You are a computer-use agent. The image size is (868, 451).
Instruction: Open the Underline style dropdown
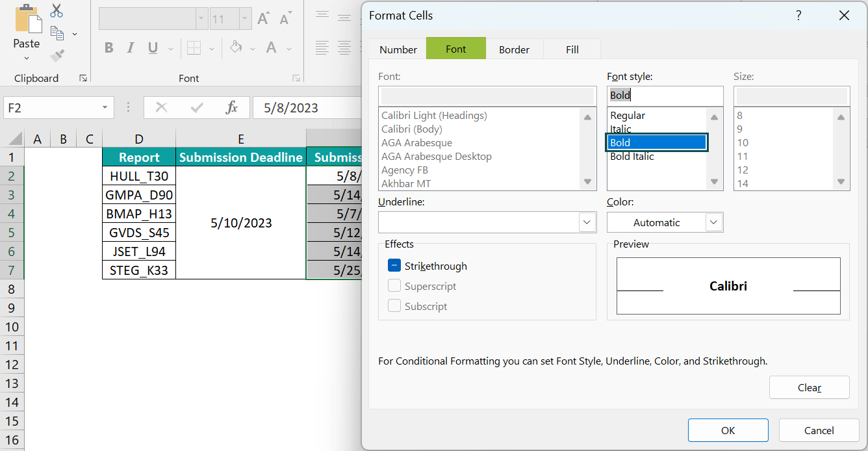[x=587, y=222]
